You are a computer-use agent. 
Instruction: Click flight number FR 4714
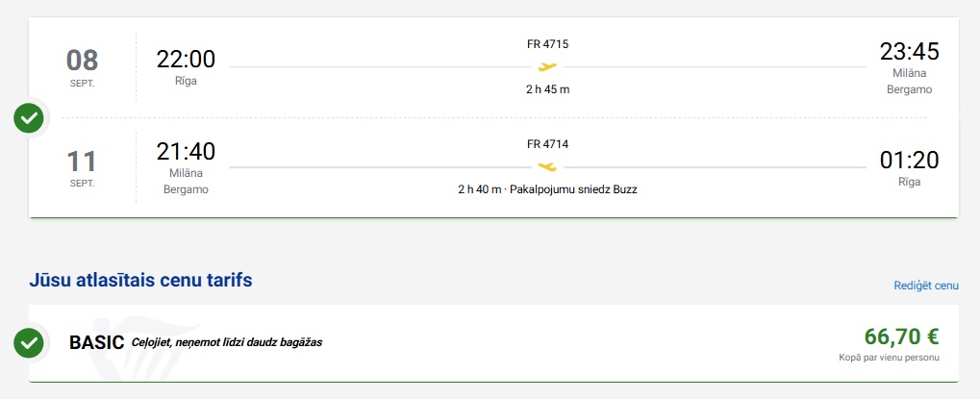click(x=547, y=144)
